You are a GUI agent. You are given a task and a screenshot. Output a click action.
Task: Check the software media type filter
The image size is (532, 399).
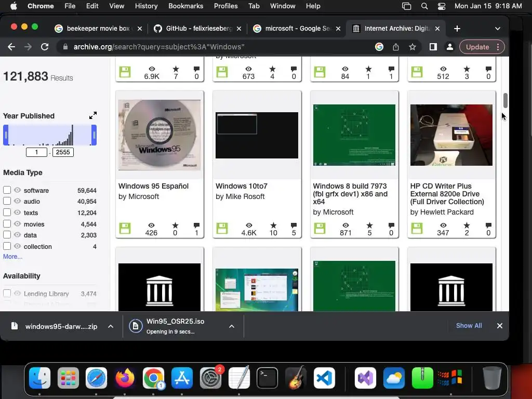tap(7, 190)
